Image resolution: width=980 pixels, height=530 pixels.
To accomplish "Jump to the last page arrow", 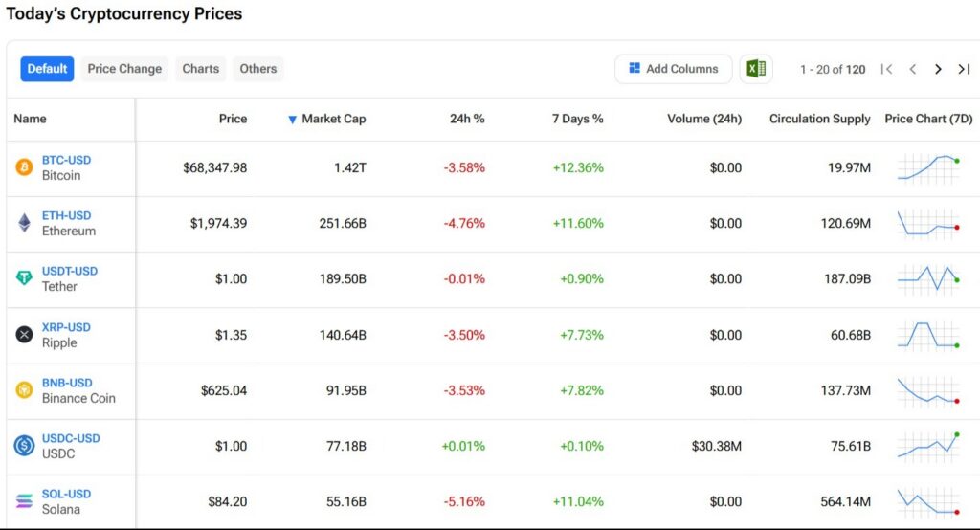I will click(x=964, y=69).
